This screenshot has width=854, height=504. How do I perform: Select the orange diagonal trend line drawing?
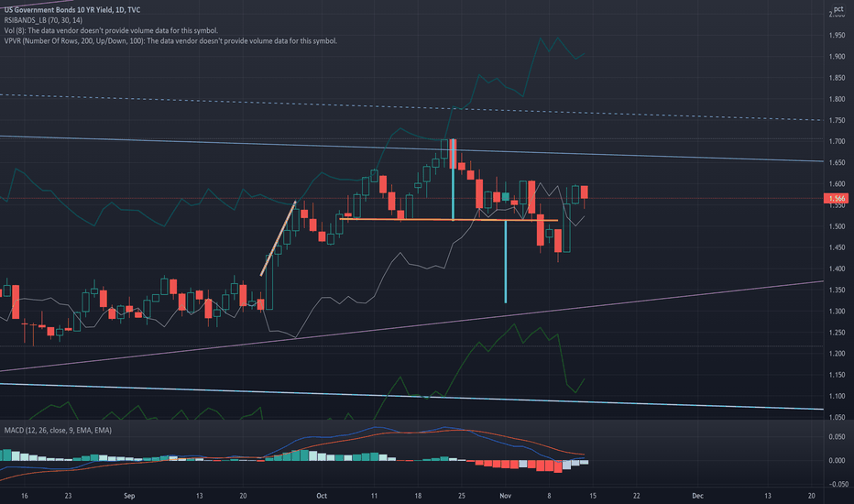pyautogui.click(x=279, y=238)
